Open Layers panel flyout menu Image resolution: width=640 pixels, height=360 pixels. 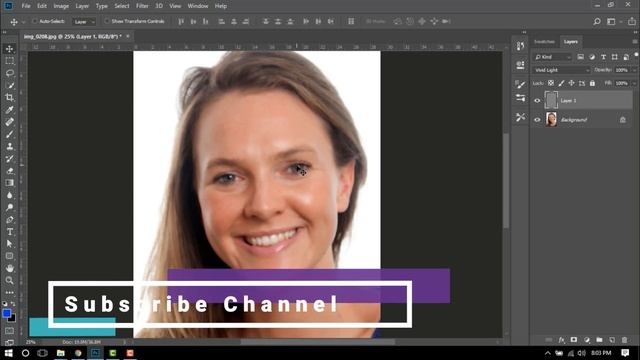pos(635,42)
